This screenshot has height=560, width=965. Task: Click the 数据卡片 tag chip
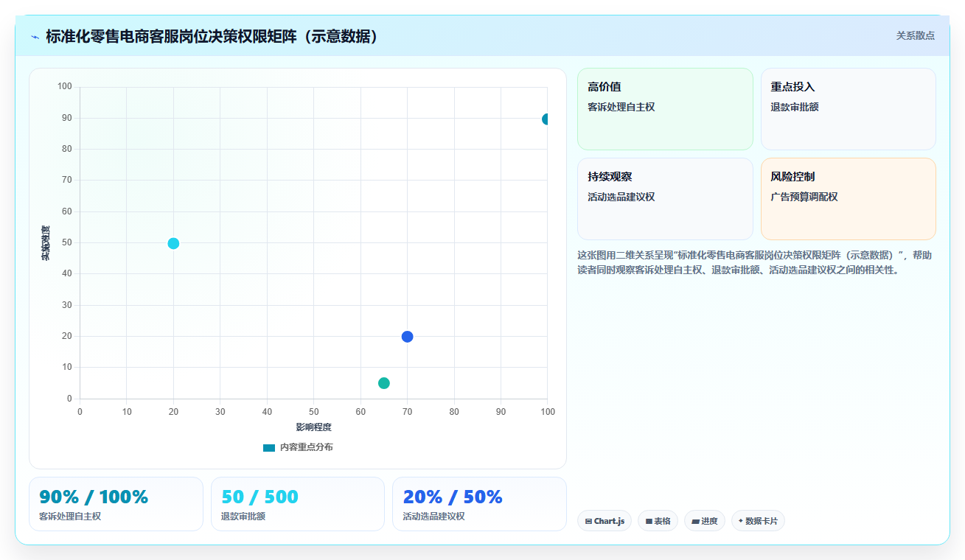pyautogui.click(x=758, y=521)
